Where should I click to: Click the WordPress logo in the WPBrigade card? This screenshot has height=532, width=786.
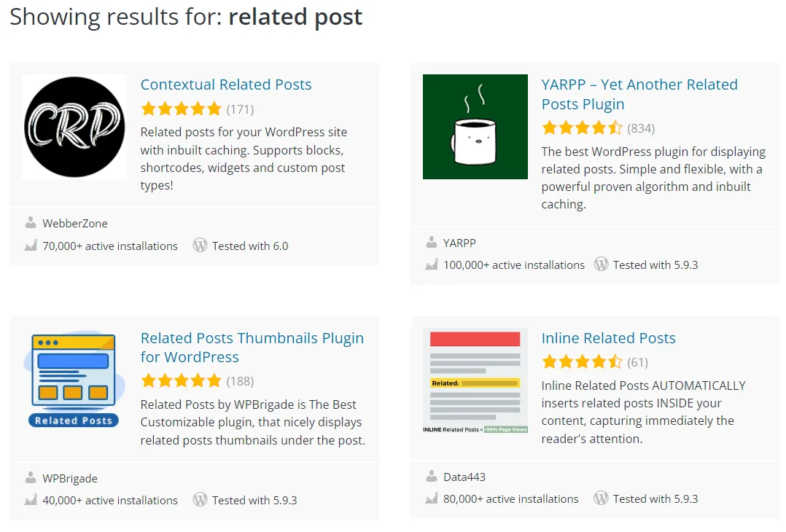(x=201, y=500)
